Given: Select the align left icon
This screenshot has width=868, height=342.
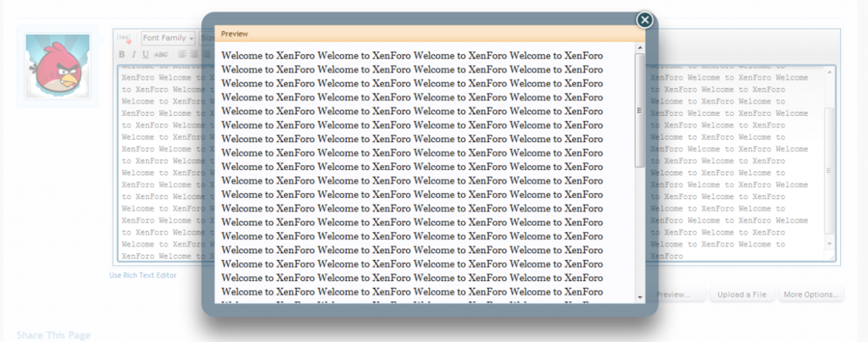Looking at the screenshot, I should (x=181, y=54).
